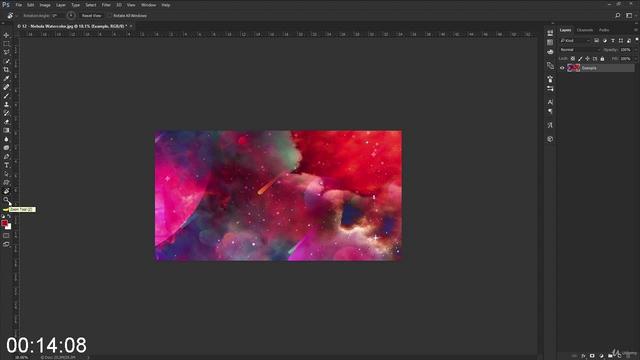The width and height of the screenshot is (640, 360).
Task: Collapse the right panel dock
Action: coord(636,24)
